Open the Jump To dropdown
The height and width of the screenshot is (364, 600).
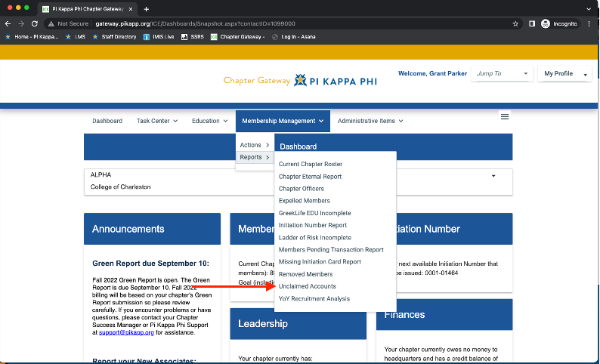(502, 74)
